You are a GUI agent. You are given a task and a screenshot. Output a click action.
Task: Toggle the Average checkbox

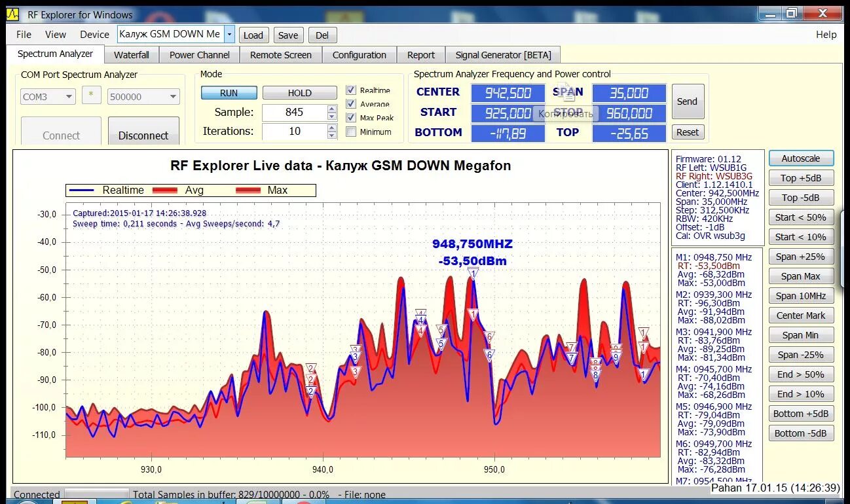[351, 104]
